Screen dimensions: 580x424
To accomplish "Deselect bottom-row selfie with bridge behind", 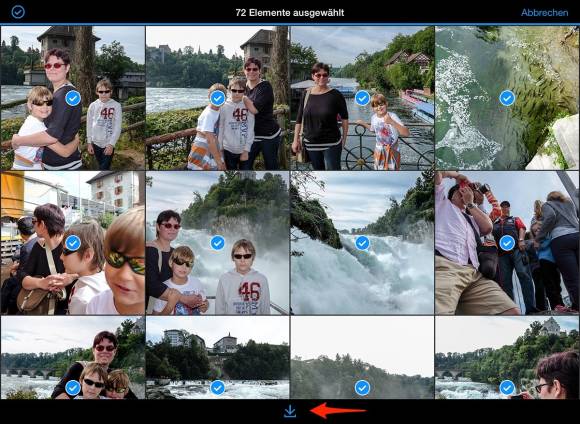I will pyautogui.click(x=73, y=388).
